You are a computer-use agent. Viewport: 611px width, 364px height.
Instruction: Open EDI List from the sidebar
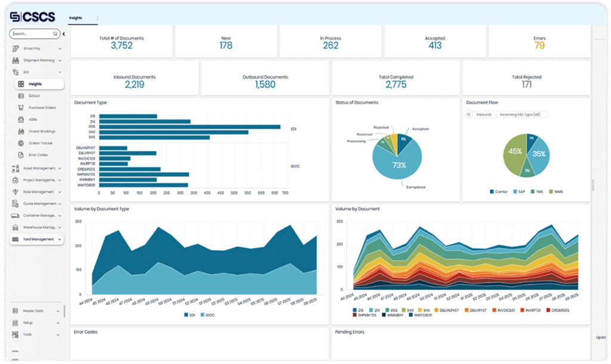tap(20, 95)
